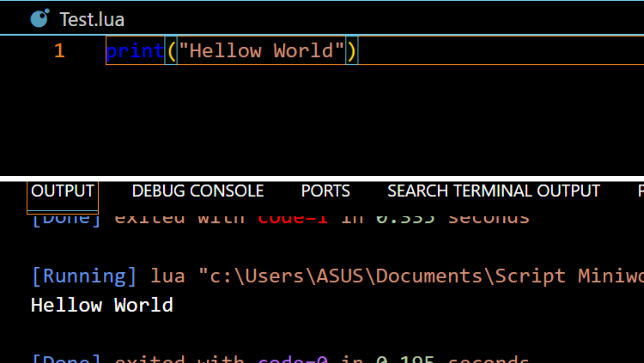Open the SEARCH TERMINAL OUTPUT tab
This screenshot has height=363, width=644.
pos(493,191)
